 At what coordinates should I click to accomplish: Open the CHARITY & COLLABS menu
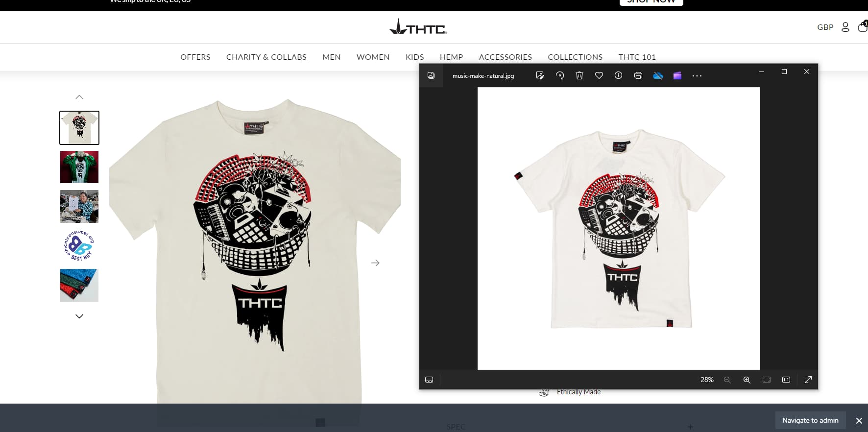(266, 57)
